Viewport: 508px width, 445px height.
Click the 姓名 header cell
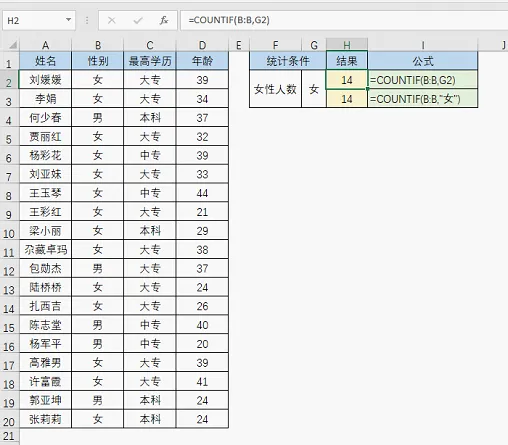click(46, 61)
